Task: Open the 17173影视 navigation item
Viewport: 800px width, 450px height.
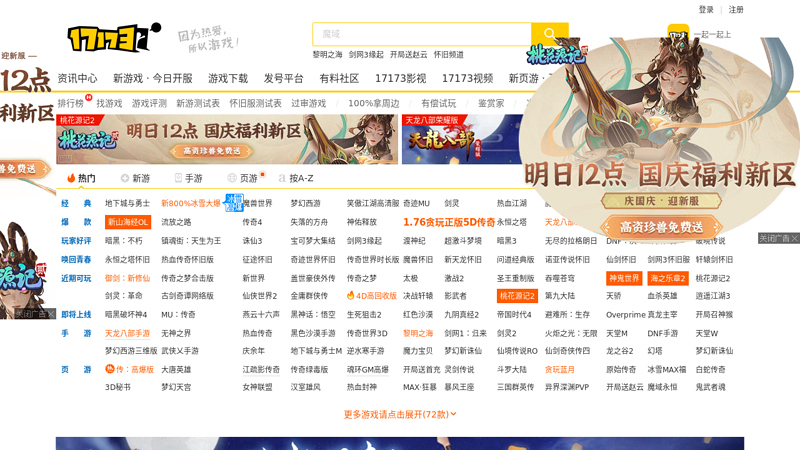Action: point(401,78)
